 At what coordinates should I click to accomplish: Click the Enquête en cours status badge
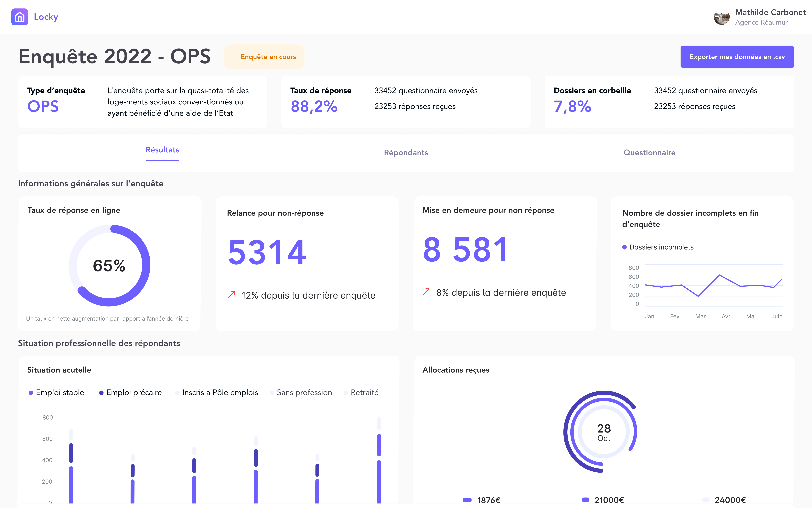click(x=264, y=57)
